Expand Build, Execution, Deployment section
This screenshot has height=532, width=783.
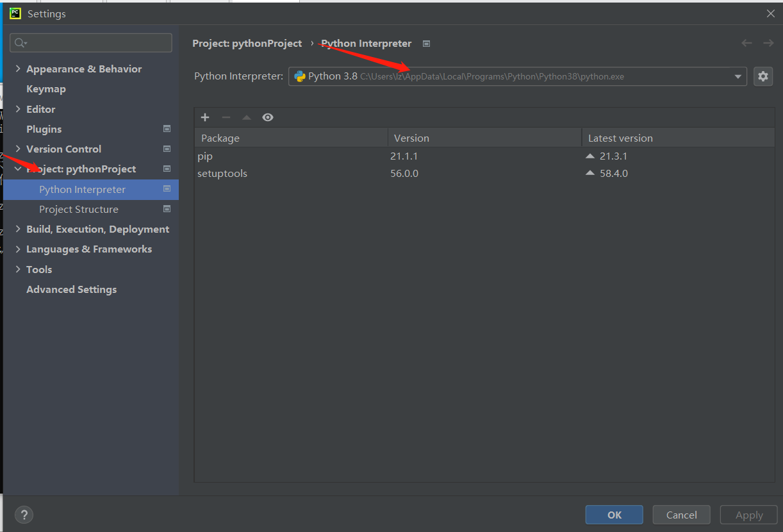pos(18,229)
